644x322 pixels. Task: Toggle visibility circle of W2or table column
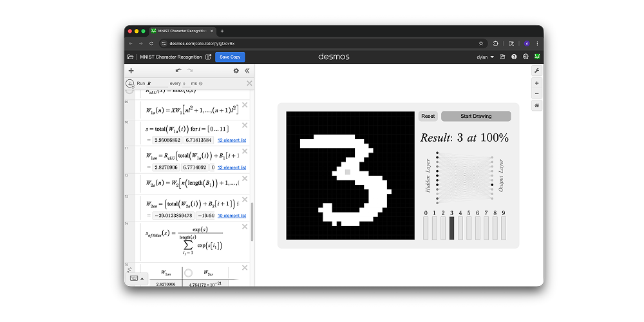(x=189, y=273)
